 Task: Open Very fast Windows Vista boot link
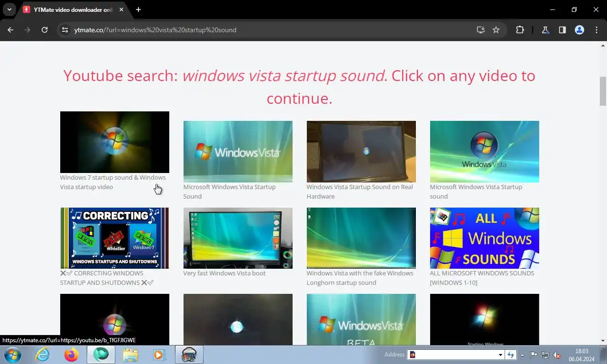click(x=224, y=273)
